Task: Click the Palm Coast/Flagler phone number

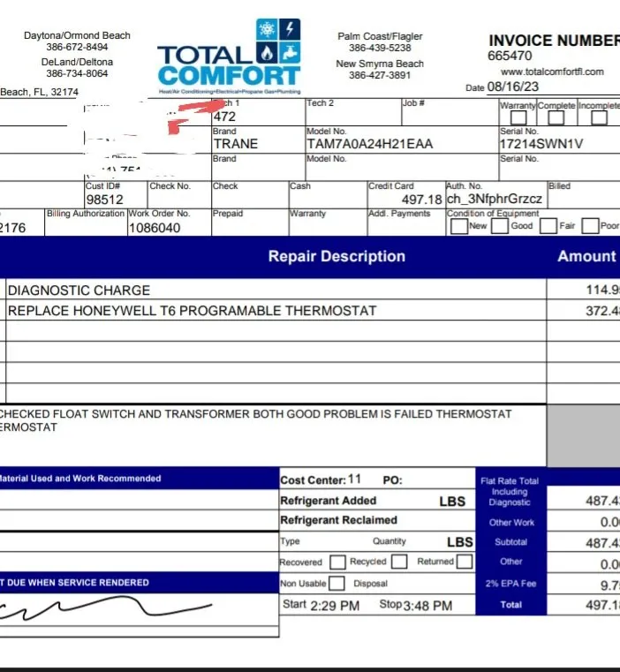Action: [x=380, y=49]
